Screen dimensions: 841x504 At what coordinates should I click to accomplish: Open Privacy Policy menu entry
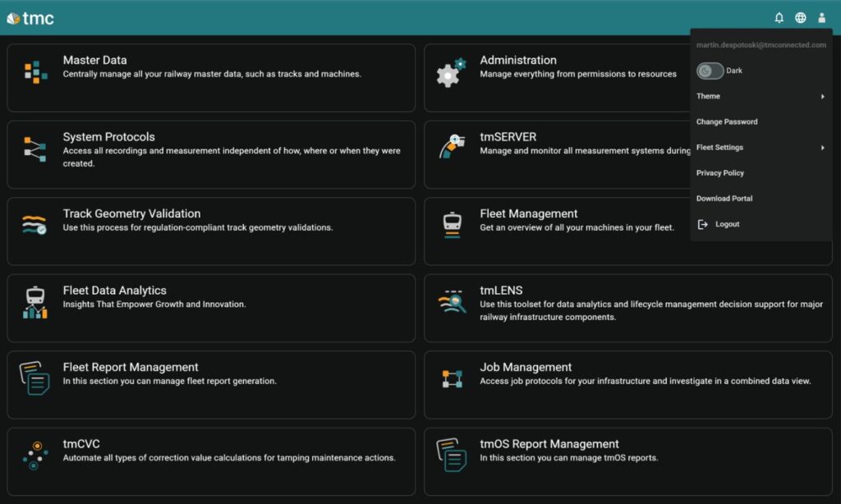click(720, 173)
